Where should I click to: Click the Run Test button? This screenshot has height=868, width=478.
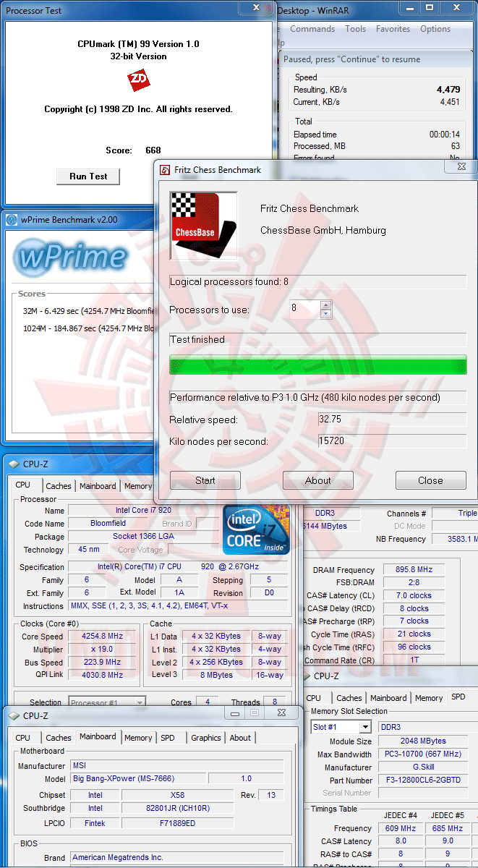coord(88,176)
